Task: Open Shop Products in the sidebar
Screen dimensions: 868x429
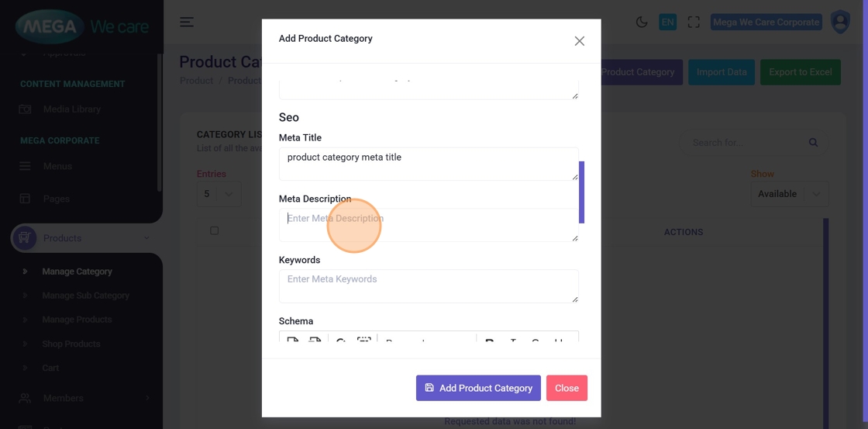Action: click(71, 344)
